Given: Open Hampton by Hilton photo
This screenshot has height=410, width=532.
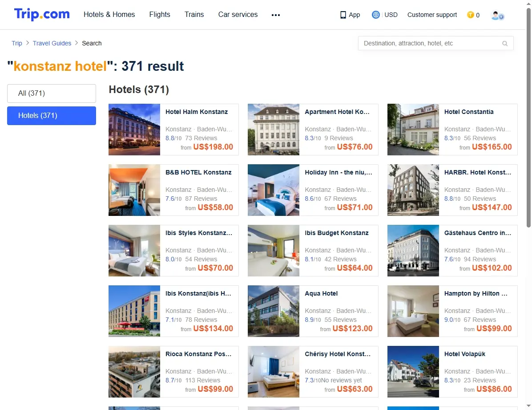Looking at the screenshot, I should [x=413, y=311].
